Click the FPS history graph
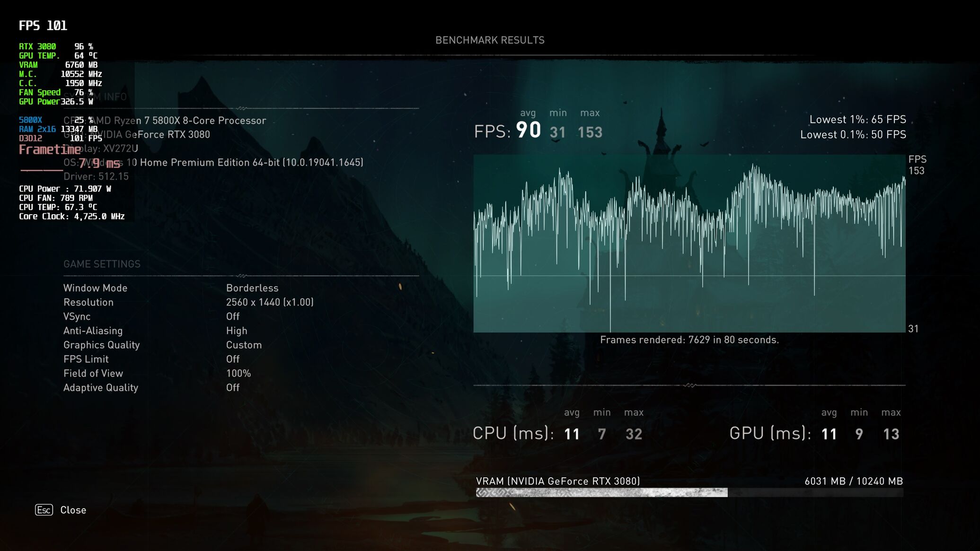980x551 pixels. tap(689, 244)
